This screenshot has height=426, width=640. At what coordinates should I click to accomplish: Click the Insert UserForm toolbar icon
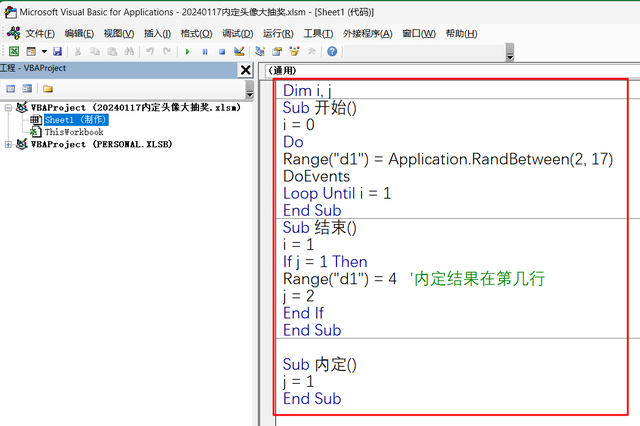(x=31, y=51)
